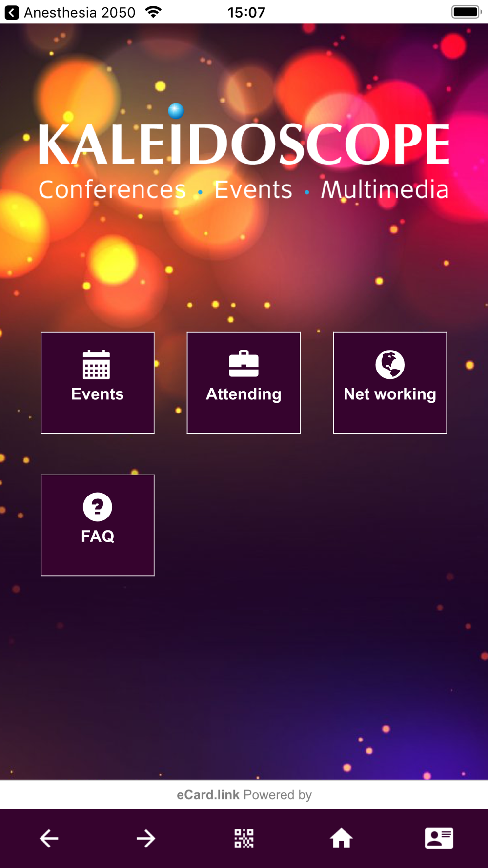Tap the Conferences · Events · Multimedia tagline

pos(244,189)
